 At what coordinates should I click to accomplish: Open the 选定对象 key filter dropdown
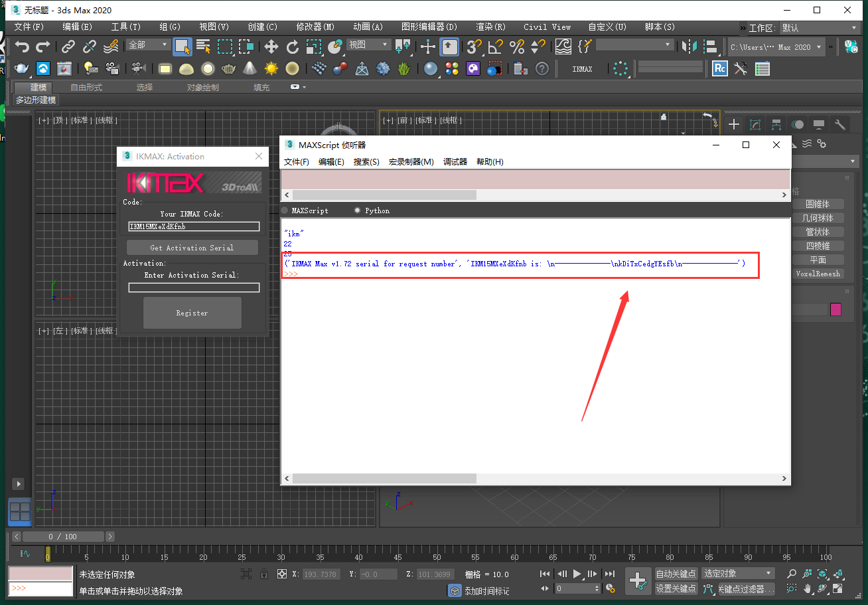tap(739, 573)
